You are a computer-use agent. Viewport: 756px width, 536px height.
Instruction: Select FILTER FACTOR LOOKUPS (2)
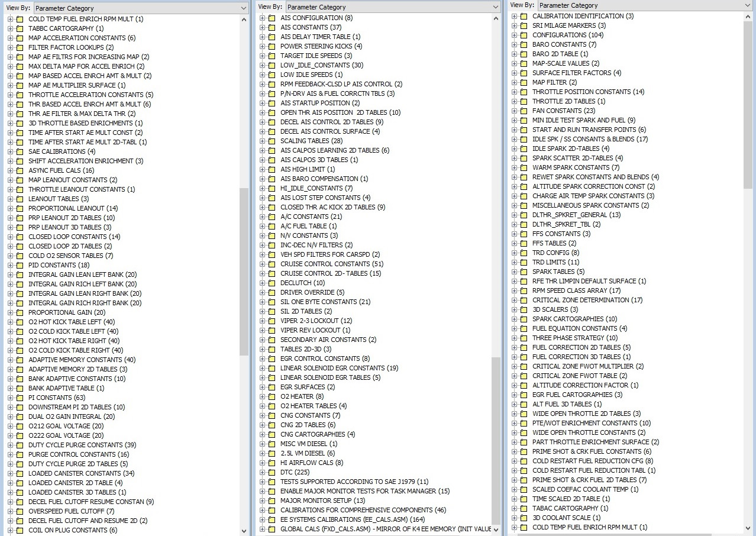(71, 47)
